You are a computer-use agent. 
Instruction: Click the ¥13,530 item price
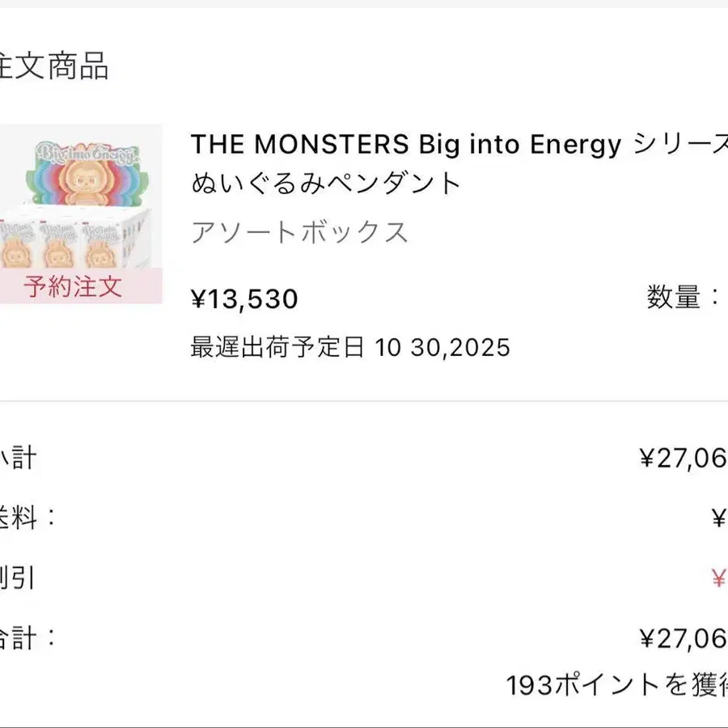click(x=244, y=299)
